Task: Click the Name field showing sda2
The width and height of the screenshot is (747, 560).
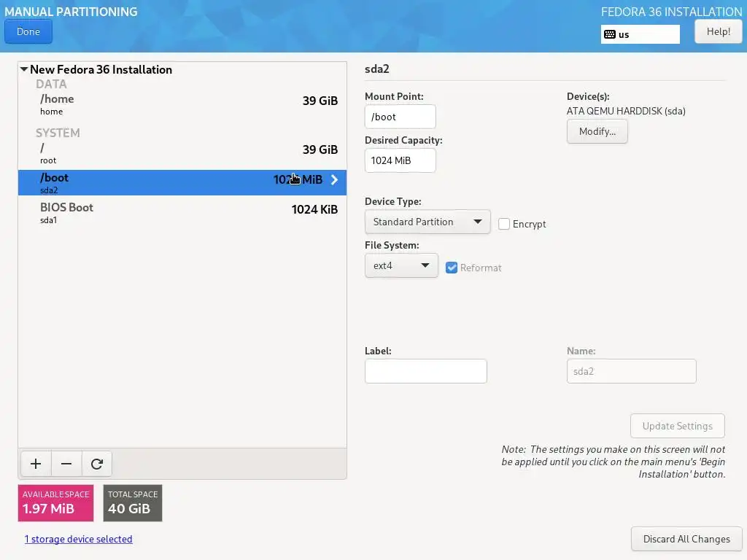Action: pos(631,371)
